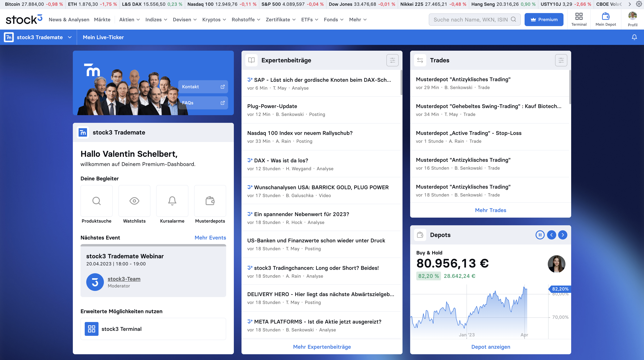
Task: Open Expertenbeiträge filter settings icon
Action: (x=392, y=60)
